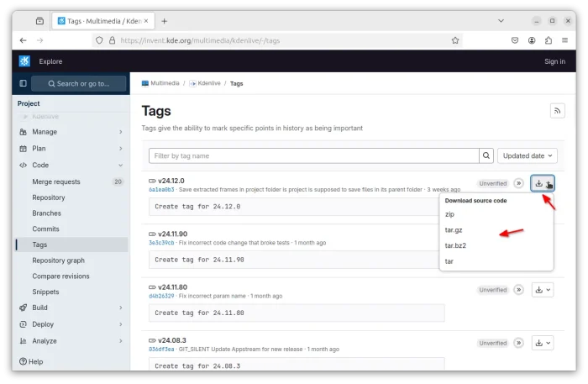This screenshot has height=384, width=588.
Task: Open the Firefox hamburger menu
Action: click(564, 40)
